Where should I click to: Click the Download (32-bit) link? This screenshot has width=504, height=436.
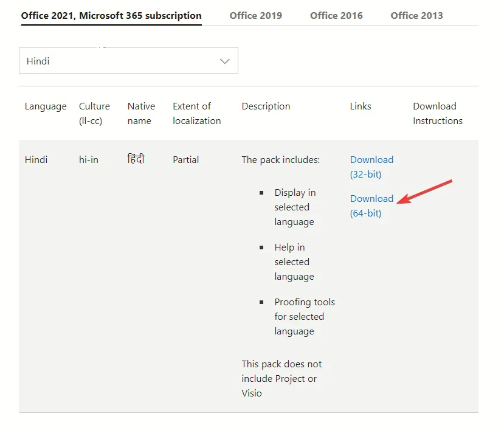pyautogui.click(x=371, y=167)
